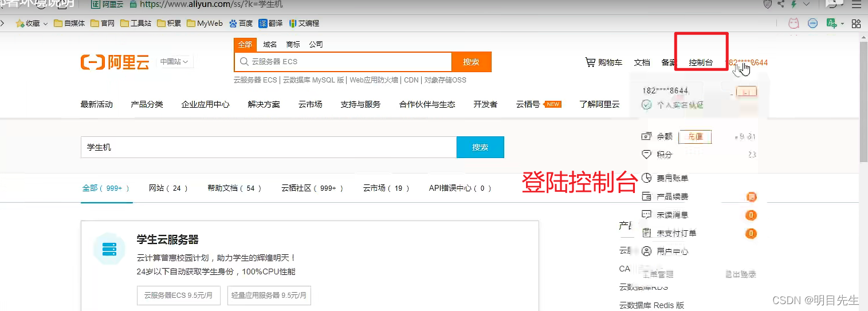Click the 余额 balance wallet icon
Viewport: 868px width, 311px height.
[x=647, y=136]
